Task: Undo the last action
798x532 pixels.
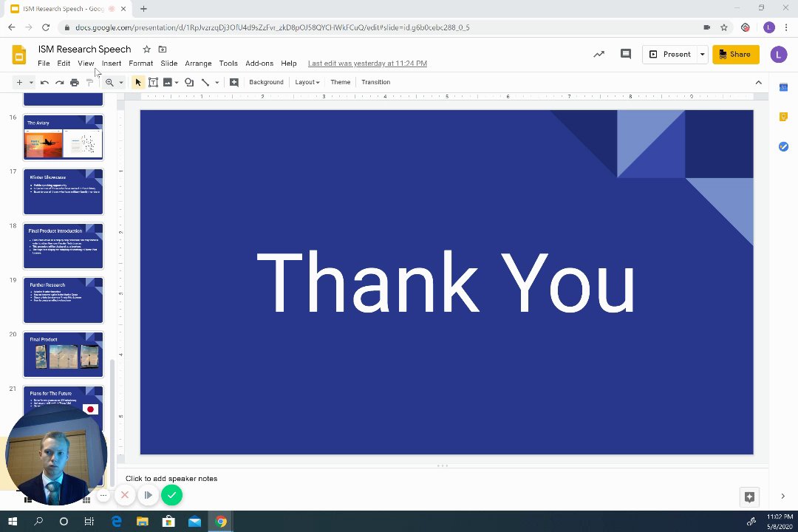Action: (45, 83)
